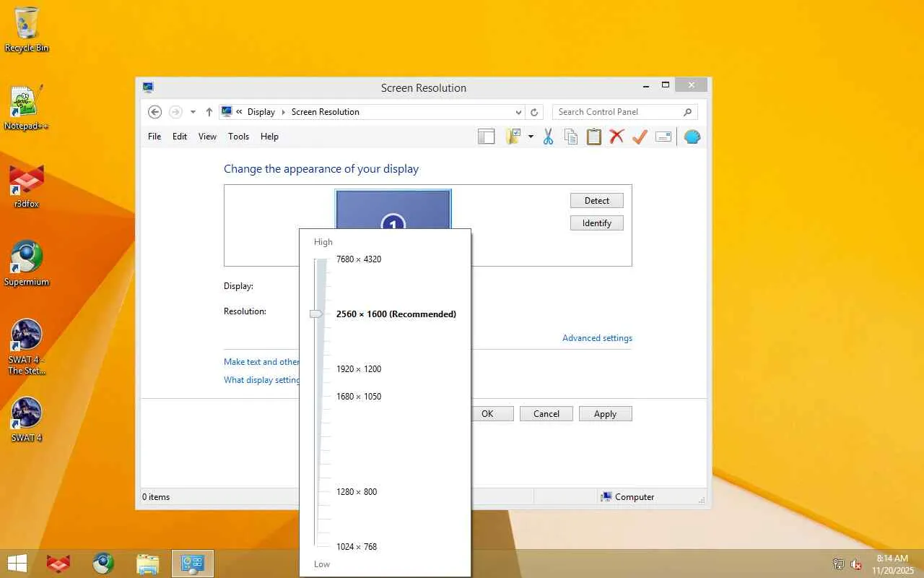Open the View menu
The height and width of the screenshot is (578, 924).
(x=207, y=137)
